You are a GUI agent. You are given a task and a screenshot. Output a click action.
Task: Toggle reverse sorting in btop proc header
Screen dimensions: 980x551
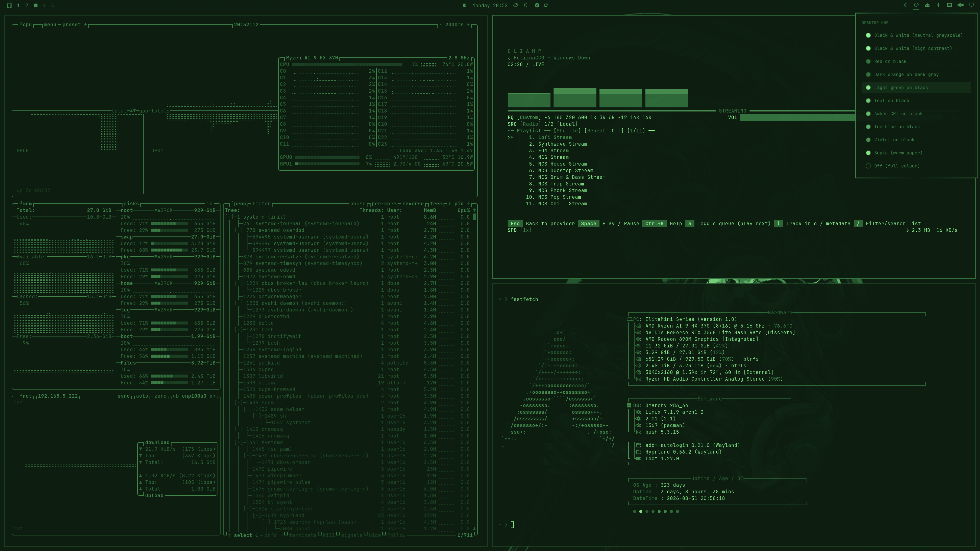[413, 204]
